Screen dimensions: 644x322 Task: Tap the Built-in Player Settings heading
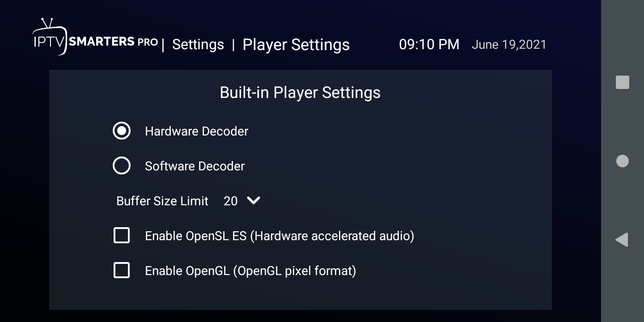coord(300,93)
